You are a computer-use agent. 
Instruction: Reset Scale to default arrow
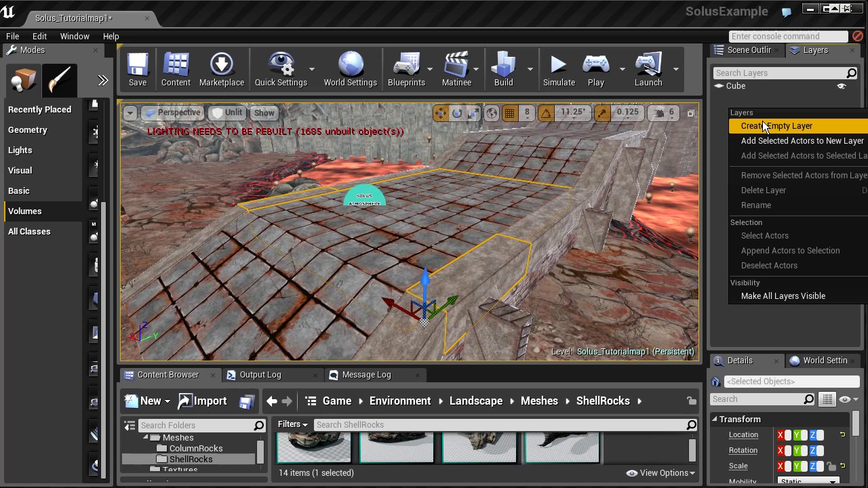click(842, 466)
